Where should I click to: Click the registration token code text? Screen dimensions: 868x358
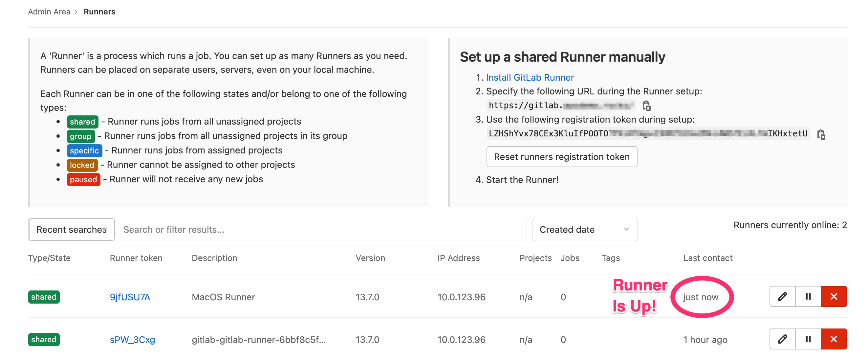coord(648,133)
